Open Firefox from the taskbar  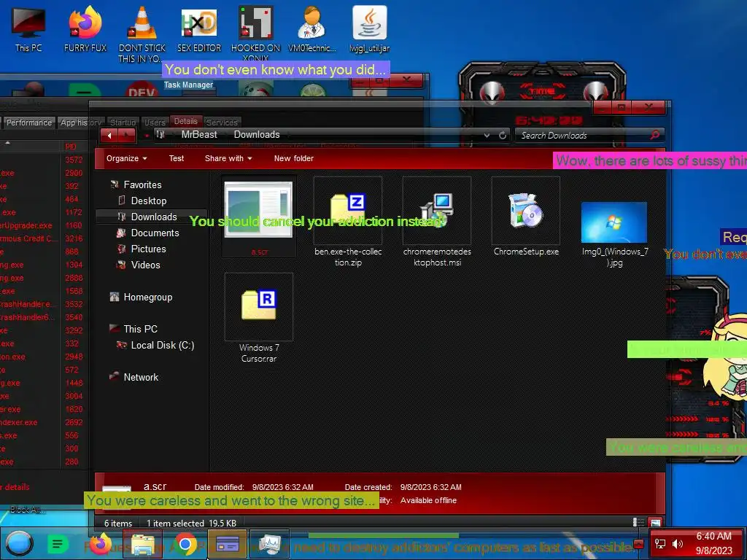click(x=99, y=544)
